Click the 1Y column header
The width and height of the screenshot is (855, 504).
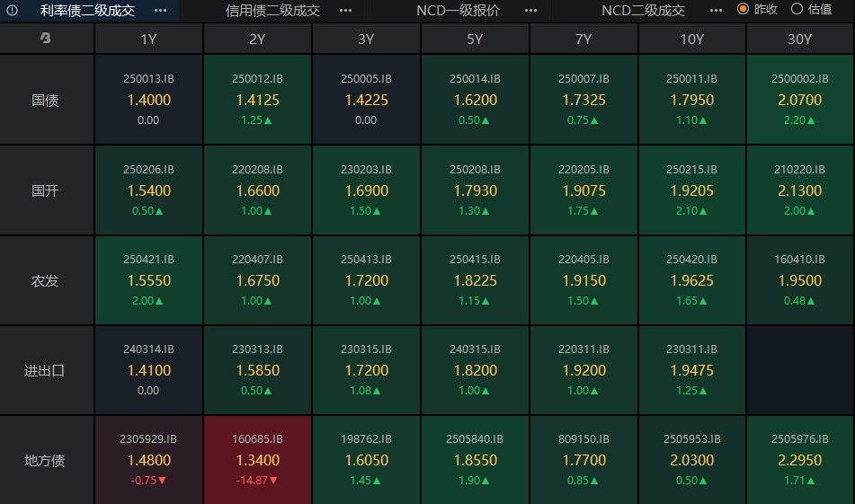coord(148,39)
